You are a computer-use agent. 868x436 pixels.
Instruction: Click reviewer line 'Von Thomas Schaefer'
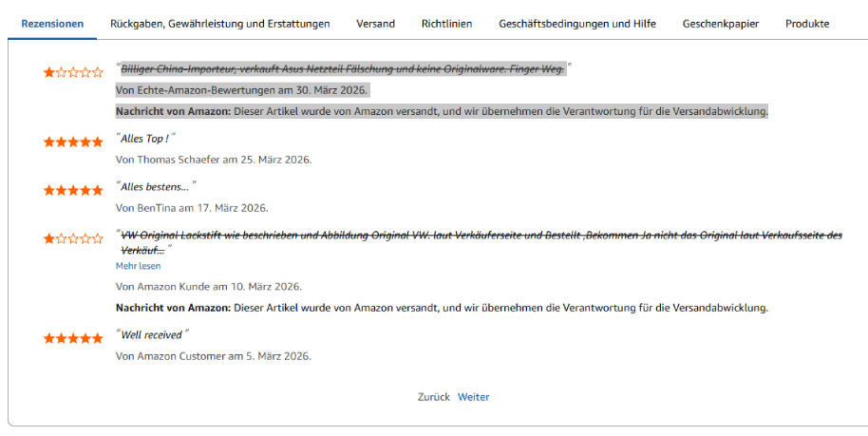point(213,159)
